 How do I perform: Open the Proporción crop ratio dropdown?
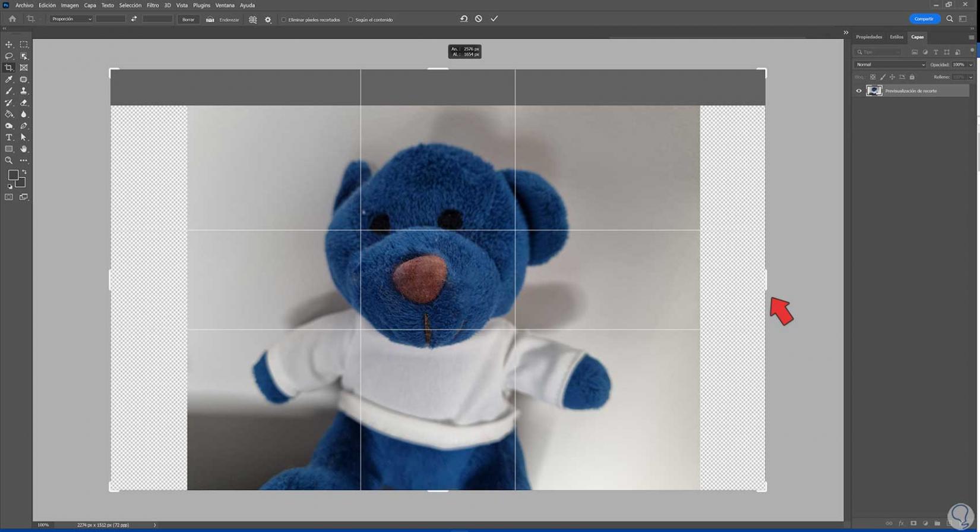click(71, 19)
